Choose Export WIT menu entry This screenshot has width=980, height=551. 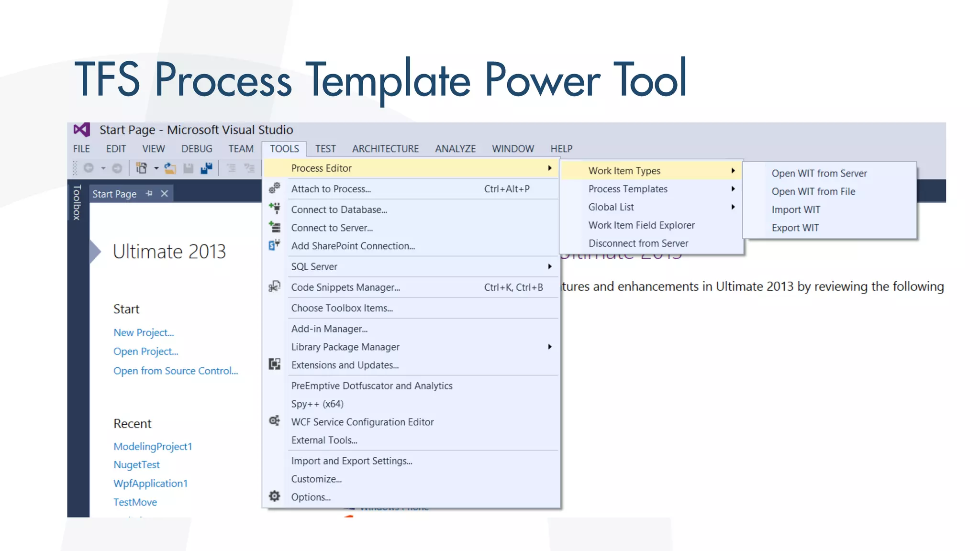click(795, 228)
